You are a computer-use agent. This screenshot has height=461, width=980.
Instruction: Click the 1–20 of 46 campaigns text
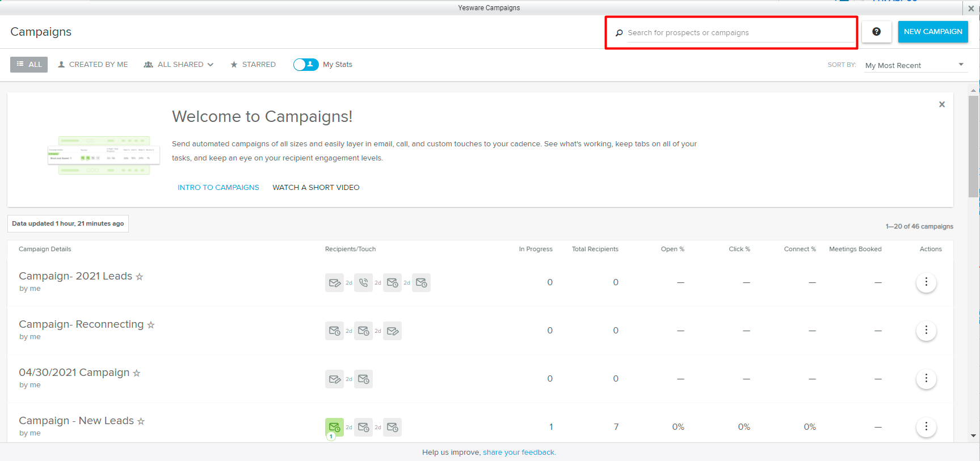(x=919, y=226)
